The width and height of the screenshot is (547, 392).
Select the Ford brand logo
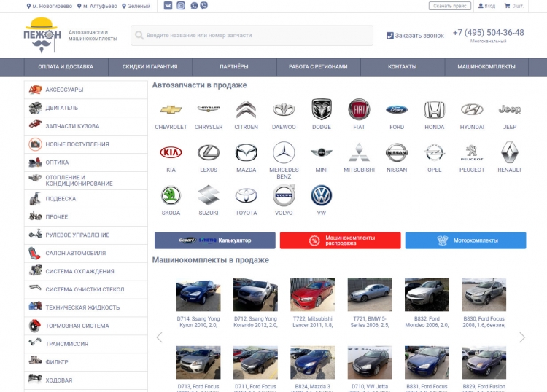point(397,110)
